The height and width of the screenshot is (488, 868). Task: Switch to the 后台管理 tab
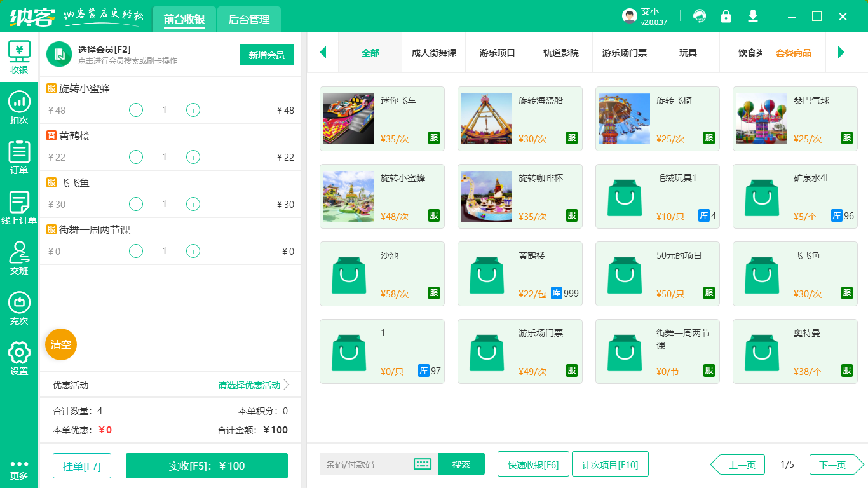(248, 20)
